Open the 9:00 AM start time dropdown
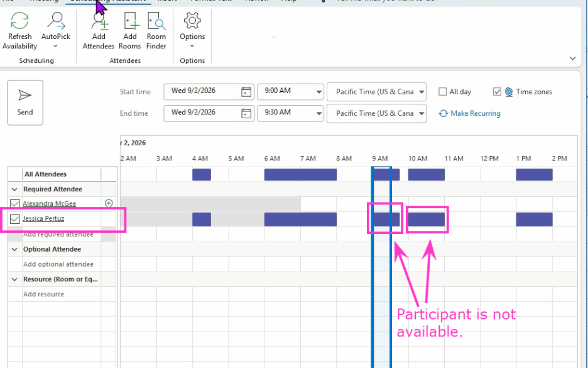 319,92
